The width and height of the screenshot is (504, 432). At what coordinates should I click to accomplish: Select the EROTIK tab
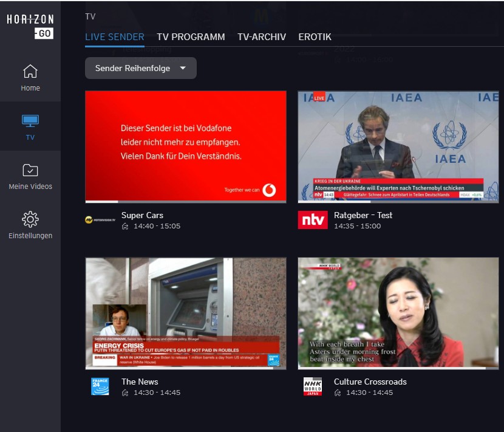(315, 37)
